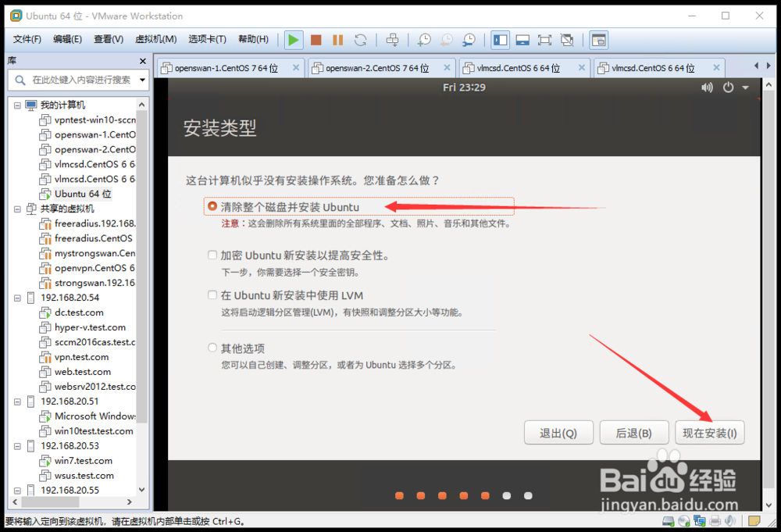
Task: Close the openswan-2.CentOS 7 tab
Action: click(447, 68)
